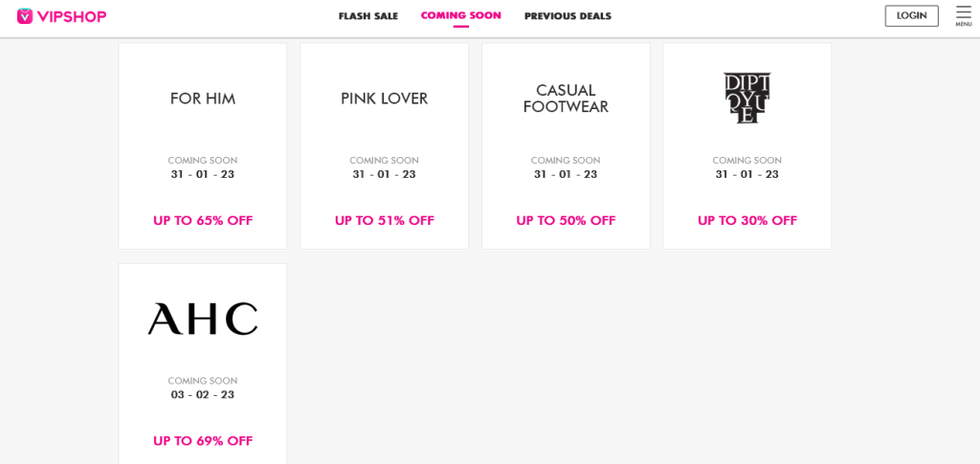Click the AHC brand logo
Viewport: 980px width, 464px height.
203,319
